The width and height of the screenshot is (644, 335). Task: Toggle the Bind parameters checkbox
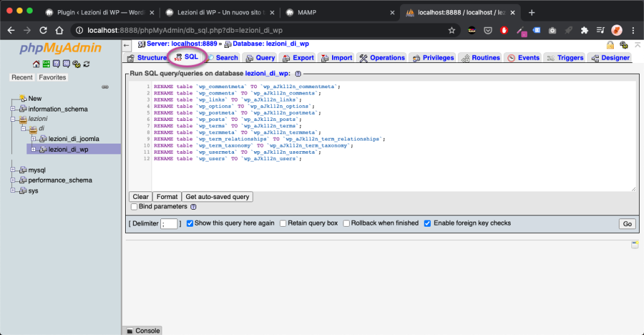[134, 207]
